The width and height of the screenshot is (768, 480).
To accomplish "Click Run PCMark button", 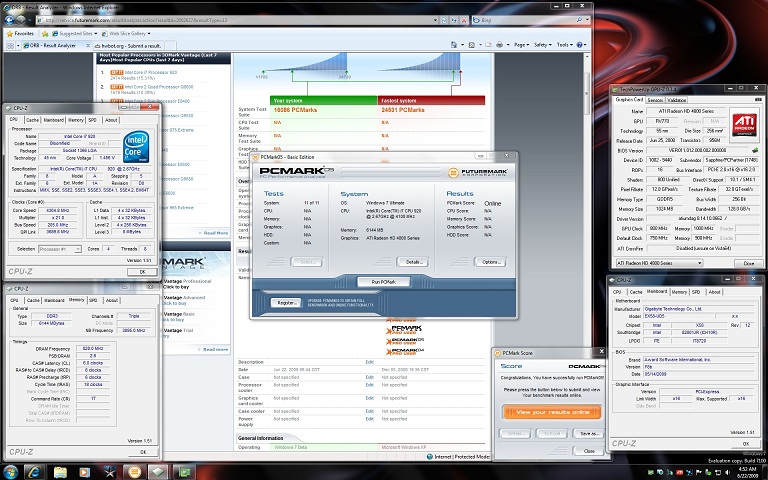I will tap(384, 282).
